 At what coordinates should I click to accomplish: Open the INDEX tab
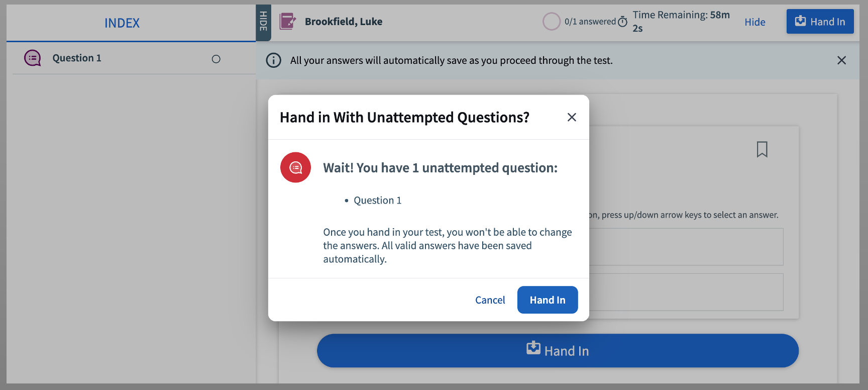tap(122, 23)
